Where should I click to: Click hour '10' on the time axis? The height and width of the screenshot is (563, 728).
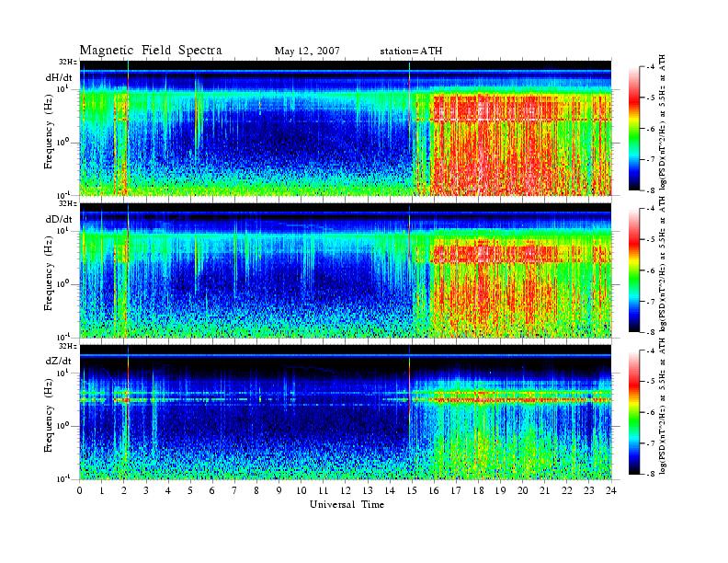(x=301, y=491)
